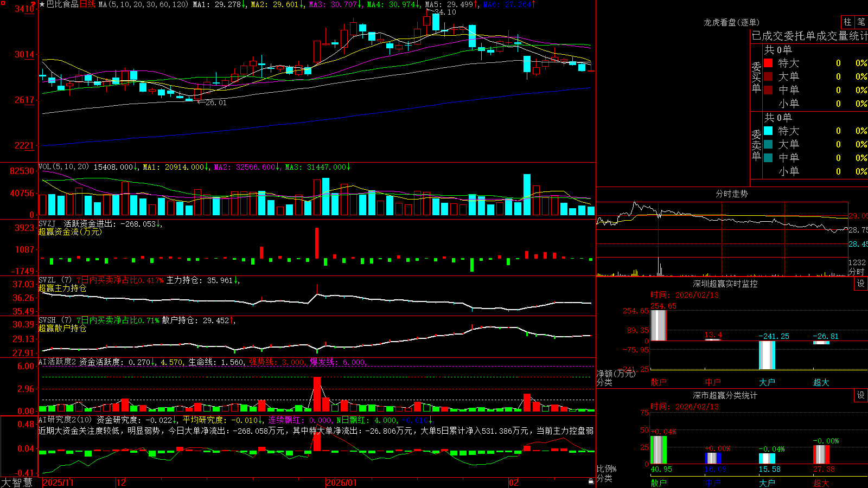Click the dark red 中单 buy-order swatch

click(768, 90)
